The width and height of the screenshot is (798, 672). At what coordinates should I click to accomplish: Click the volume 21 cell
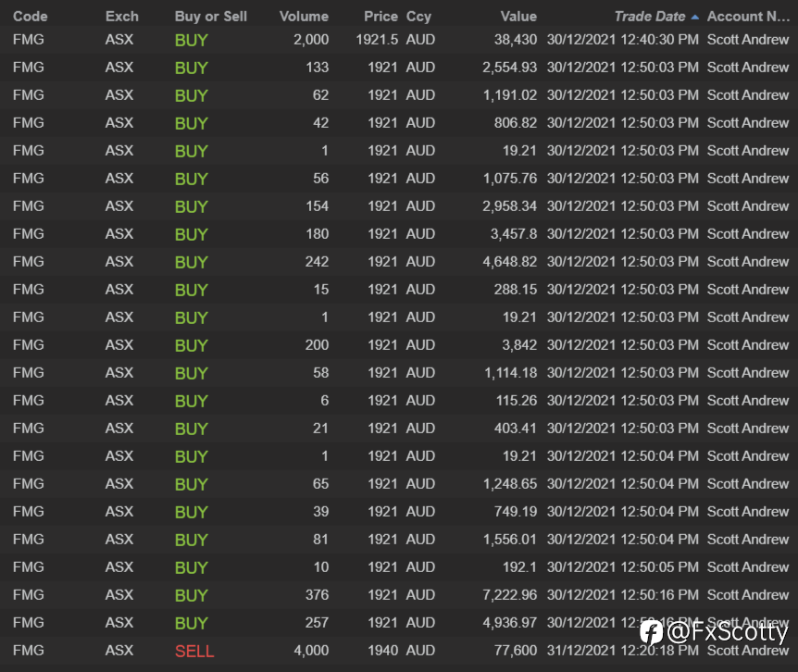coord(320,428)
